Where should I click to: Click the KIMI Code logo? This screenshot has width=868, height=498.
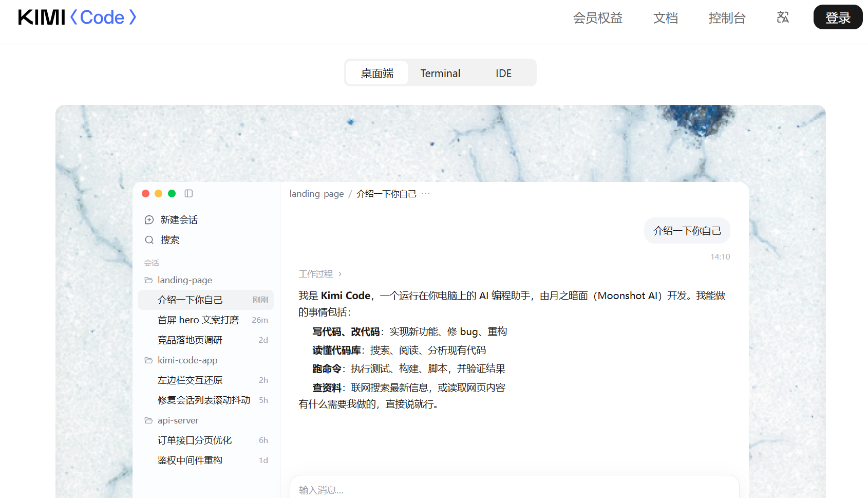78,17
